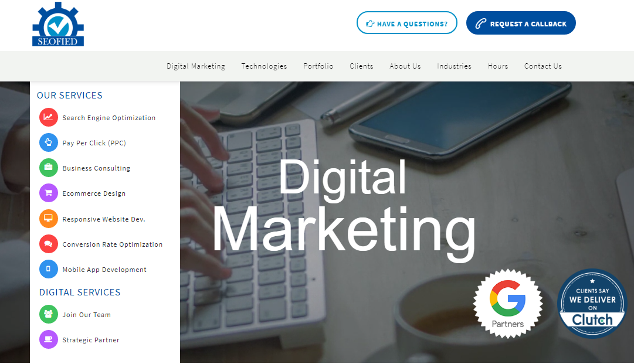Open the Technologies nav item
The height and width of the screenshot is (364, 634).
pos(264,66)
